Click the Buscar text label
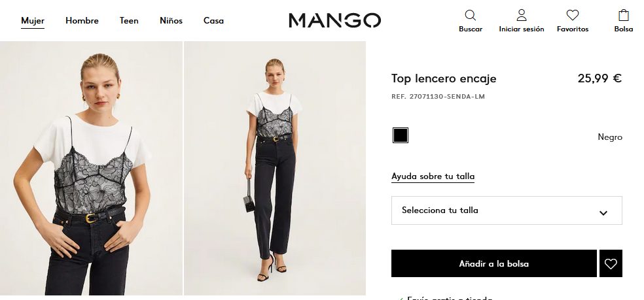 tap(471, 29)
